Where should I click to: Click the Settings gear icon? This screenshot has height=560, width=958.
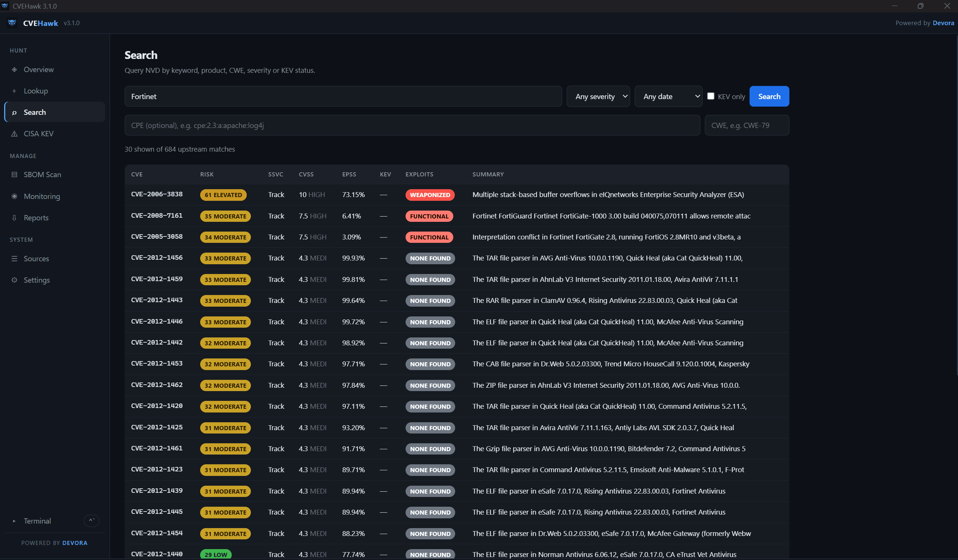point(14,280)
